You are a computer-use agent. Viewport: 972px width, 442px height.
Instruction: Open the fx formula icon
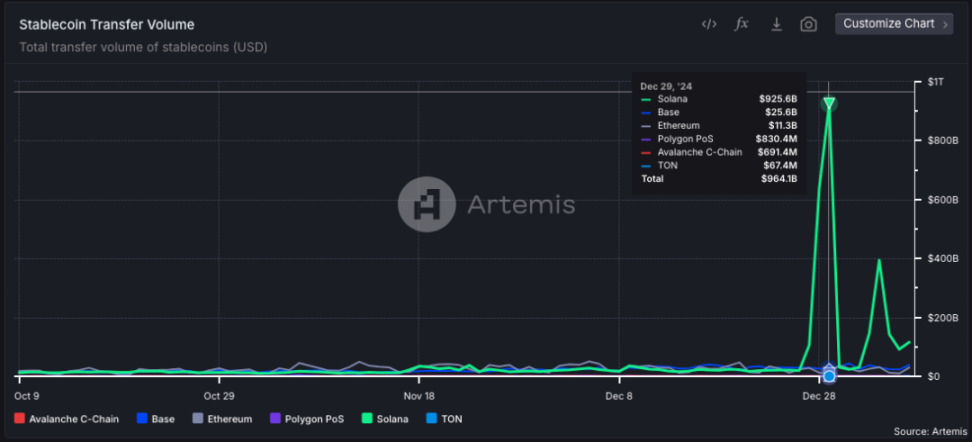tap(741, 24)
